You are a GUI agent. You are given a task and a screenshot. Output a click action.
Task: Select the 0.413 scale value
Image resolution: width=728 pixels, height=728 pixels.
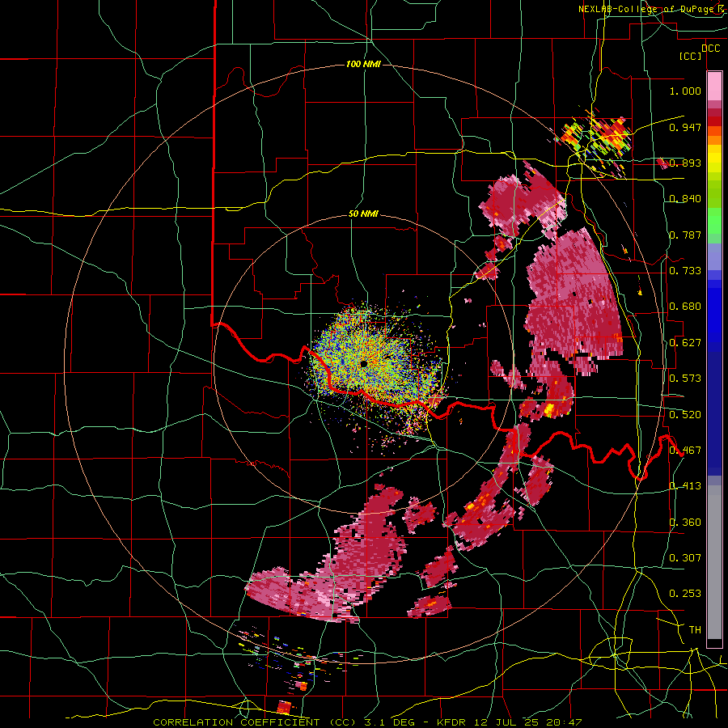[x=685, y=486]
